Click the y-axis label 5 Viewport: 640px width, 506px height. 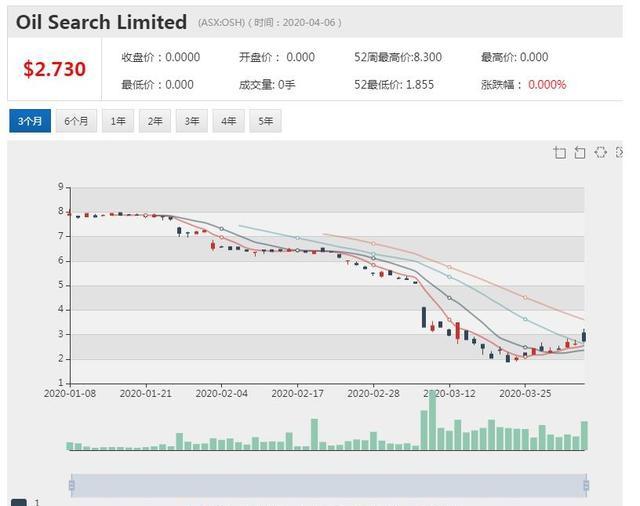61,285
